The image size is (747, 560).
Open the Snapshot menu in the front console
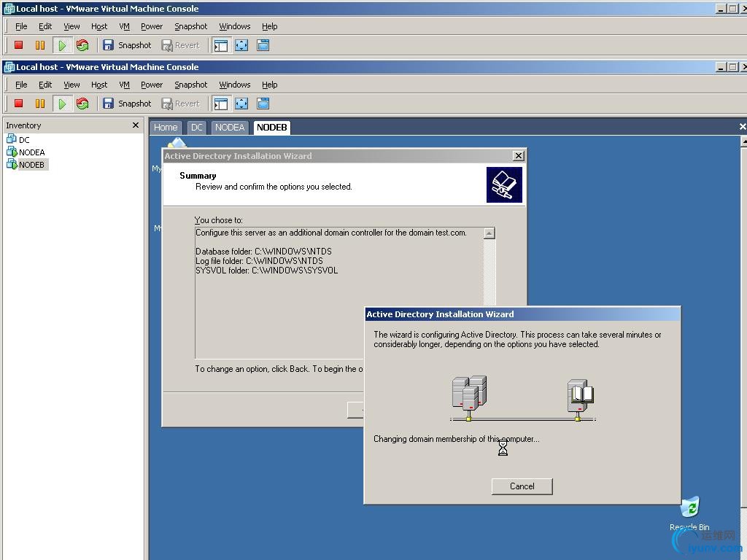tap(190, 85)
